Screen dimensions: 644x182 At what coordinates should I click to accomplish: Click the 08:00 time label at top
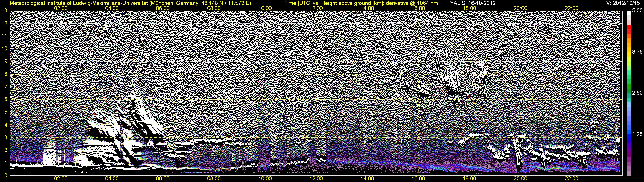pyautogui.click(x=214, y=8)
